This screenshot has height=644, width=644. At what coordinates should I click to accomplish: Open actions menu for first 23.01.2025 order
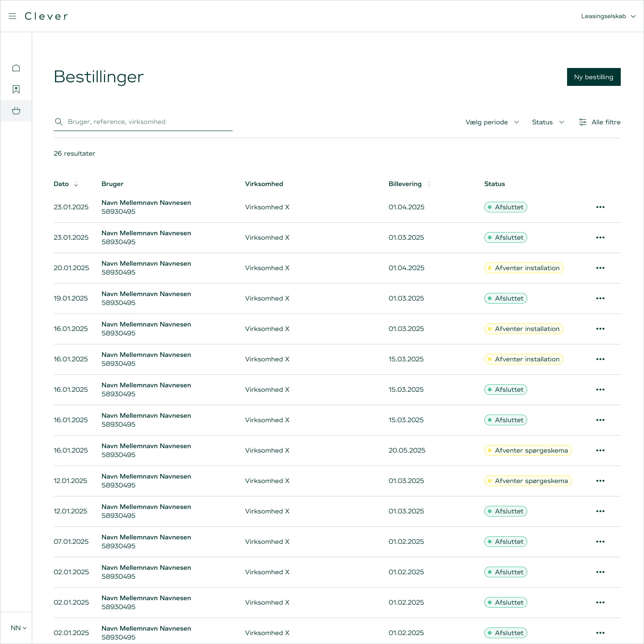pyautogui.click(x=600, y=207)
